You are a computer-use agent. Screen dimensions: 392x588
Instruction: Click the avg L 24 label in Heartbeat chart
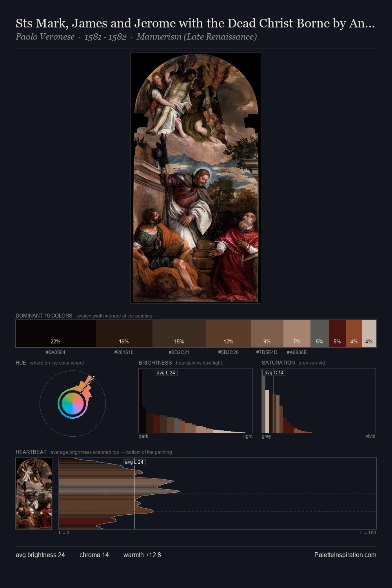(134, 462)
